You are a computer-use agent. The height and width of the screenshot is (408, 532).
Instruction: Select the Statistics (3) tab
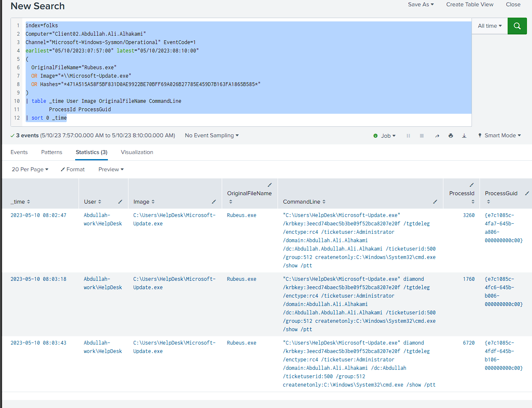pos(92,152)
